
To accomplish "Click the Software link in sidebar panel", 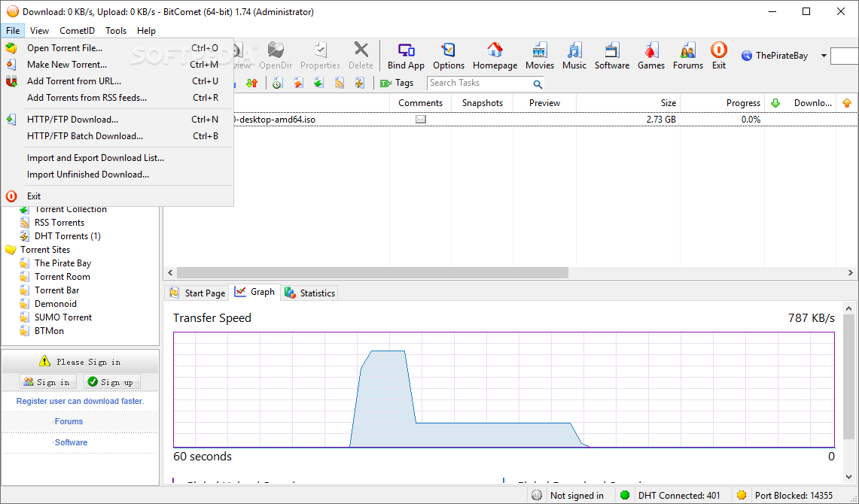I will coord(70,442).
